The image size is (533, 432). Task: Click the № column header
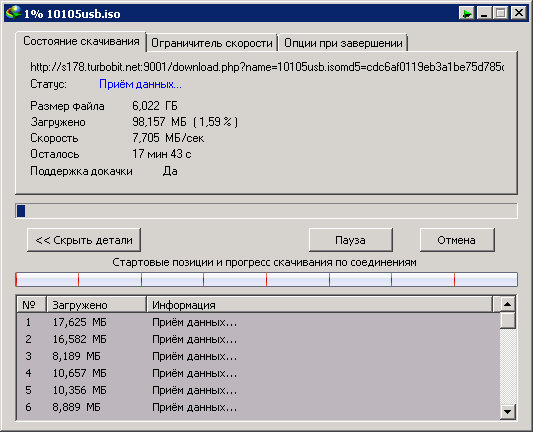(31, 304)
